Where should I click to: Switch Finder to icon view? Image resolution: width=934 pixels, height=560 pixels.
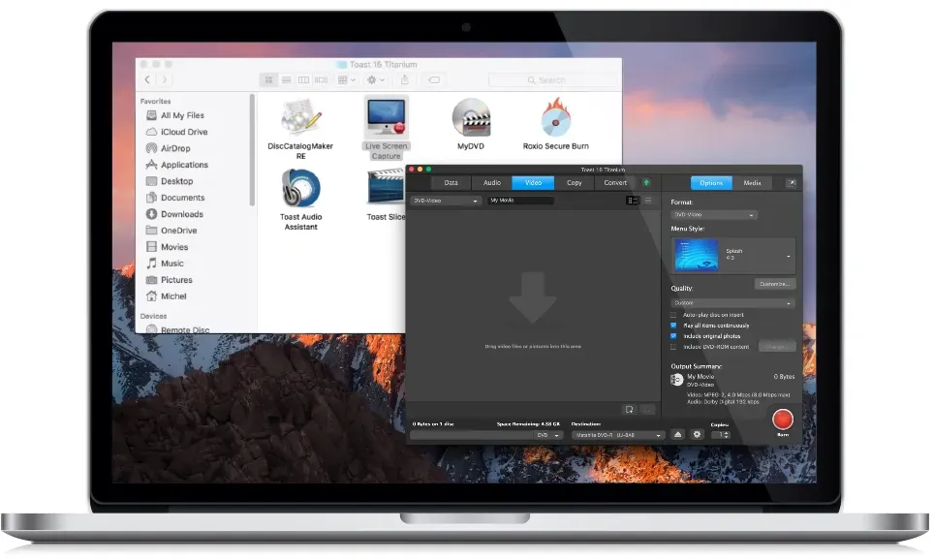point(268,79)
